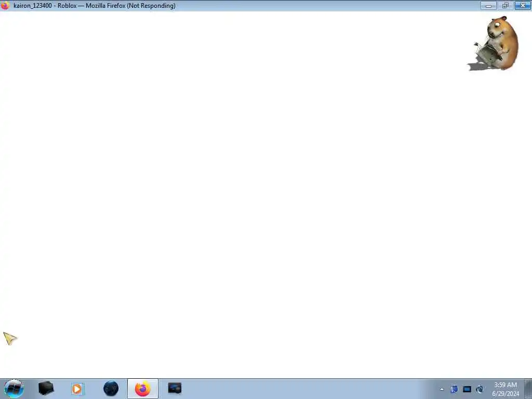532x399 pixels.
Task: Click the hamster desktop mascot image
Action: pyautogui.click(x=494, y=44)
